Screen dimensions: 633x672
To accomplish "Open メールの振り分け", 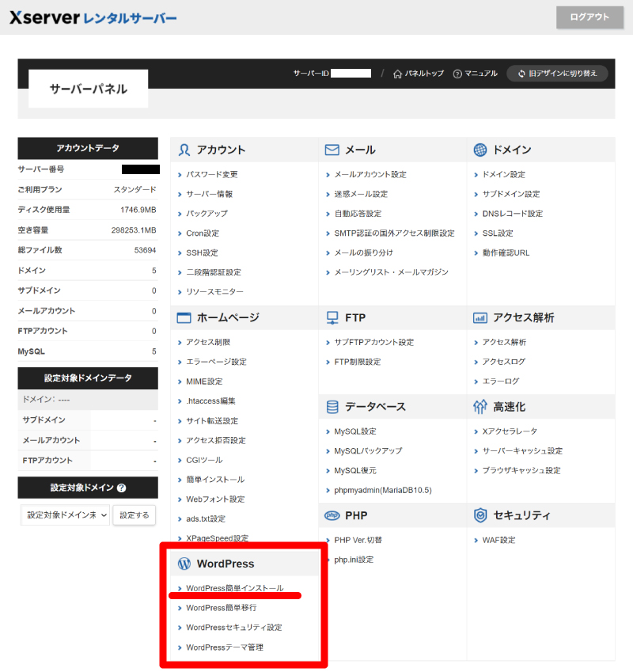I will coord(364,252).
